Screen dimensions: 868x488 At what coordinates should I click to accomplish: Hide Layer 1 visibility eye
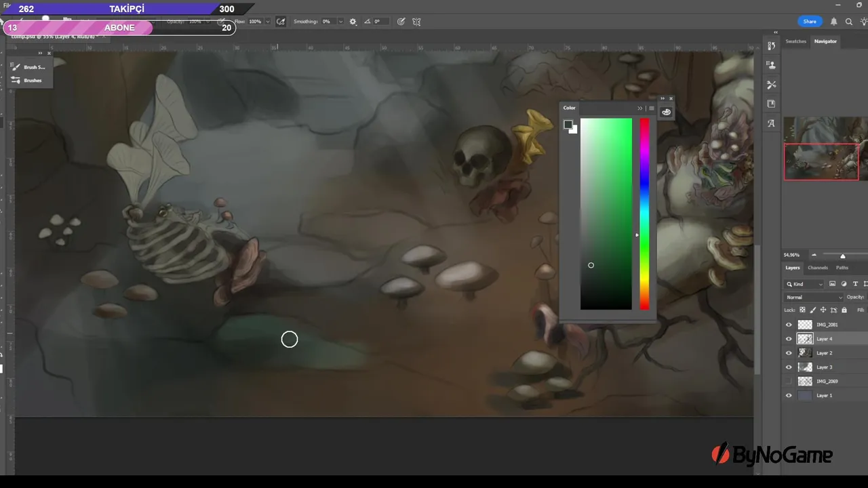pos(789,395)
